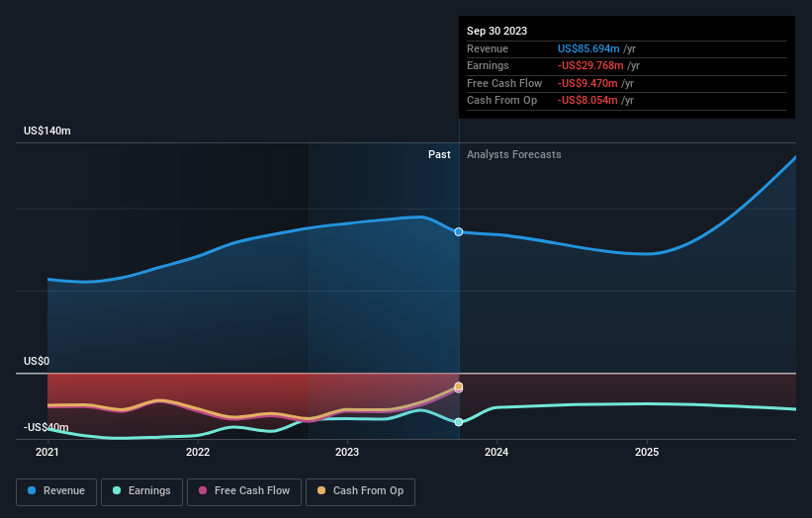The image size is (812, 518).
Task: Click the Free Cash Flow label in tooltip
Action: (x=504, y=83)
